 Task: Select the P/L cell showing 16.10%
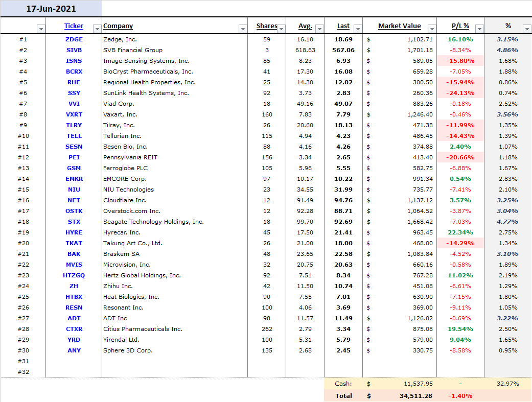click(460, 39)
